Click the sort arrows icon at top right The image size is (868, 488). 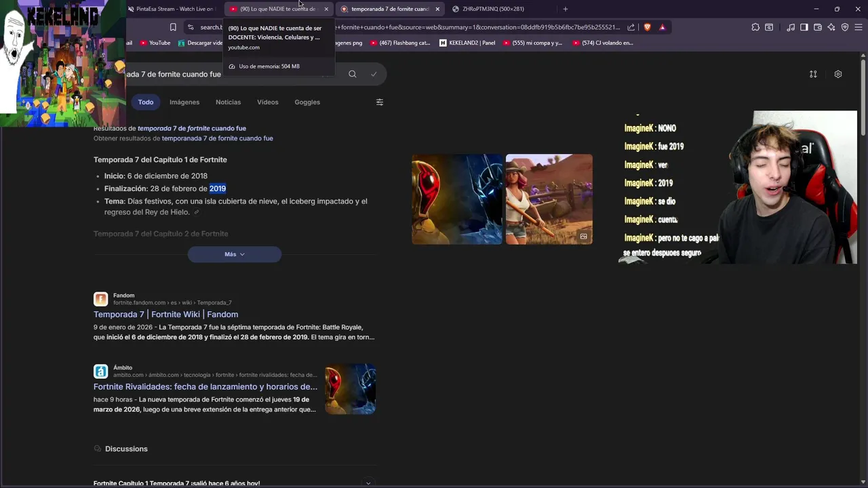813,74
